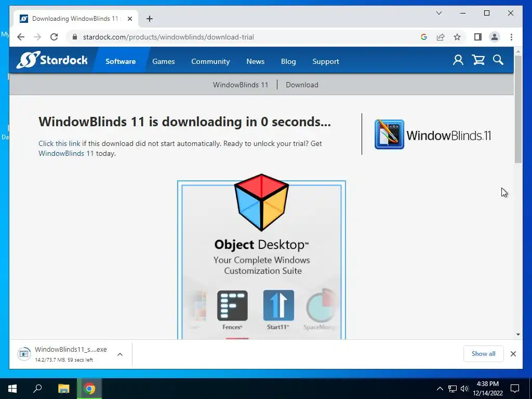Close the Downloading WindowBlinds 11 tab
Viewport: 532px width, 399px height.
(x=129, y=19)
